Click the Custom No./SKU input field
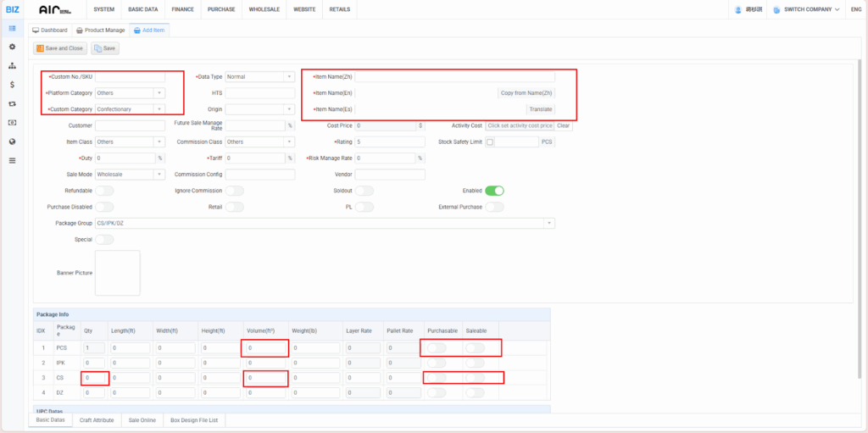 tap(130, 77)
